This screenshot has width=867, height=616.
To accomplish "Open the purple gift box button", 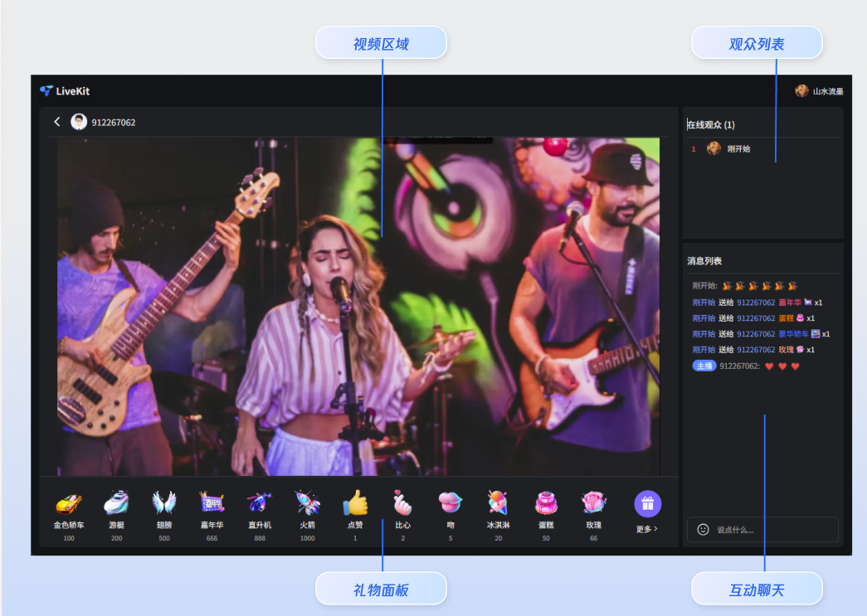I will pos(647,504).
